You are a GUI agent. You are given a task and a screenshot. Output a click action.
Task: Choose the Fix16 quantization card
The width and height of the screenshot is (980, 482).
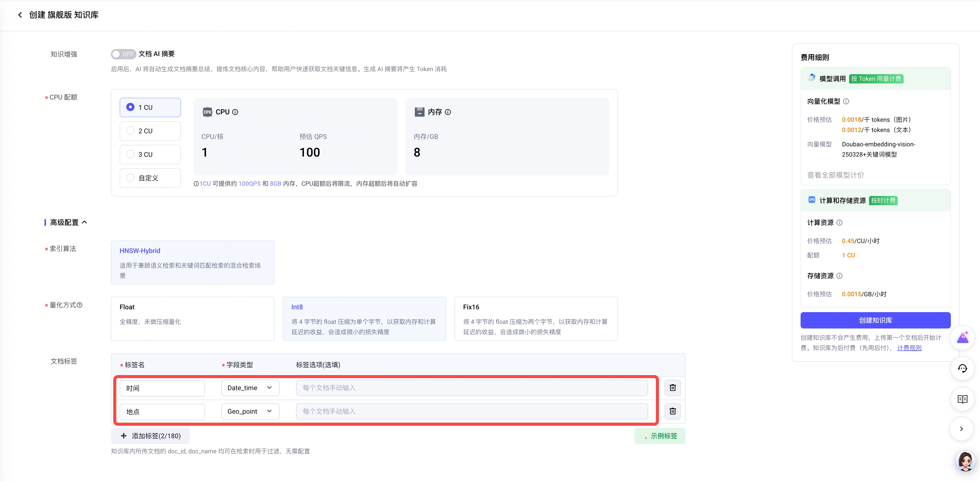(x=536, y=319)
